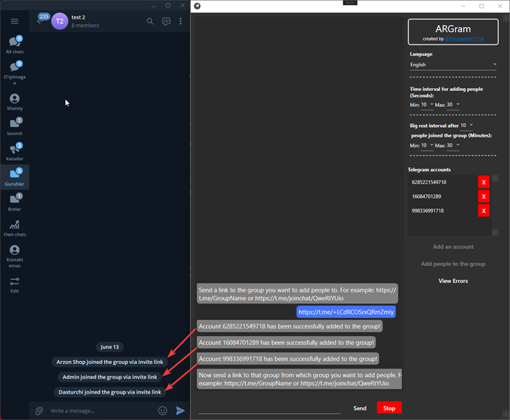510x420 pixels.
Task: Click Arzon Shop joined the group message
Action: point(110,362)
